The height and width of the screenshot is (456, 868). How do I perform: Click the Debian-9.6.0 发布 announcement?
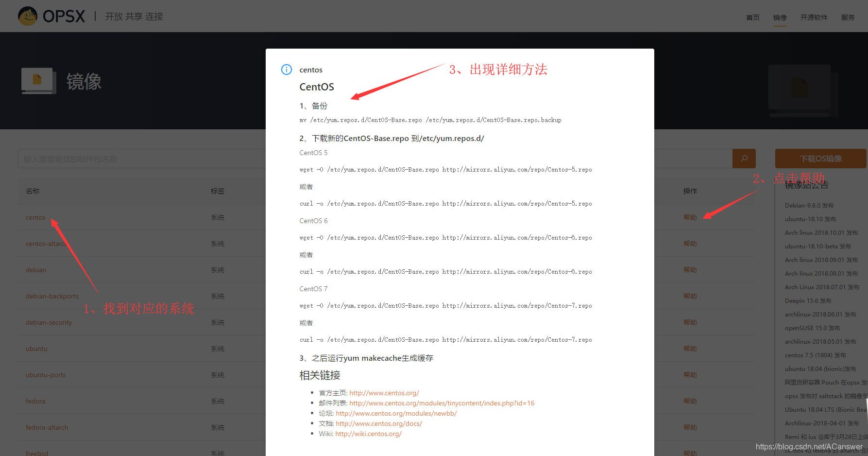point(809,205)
